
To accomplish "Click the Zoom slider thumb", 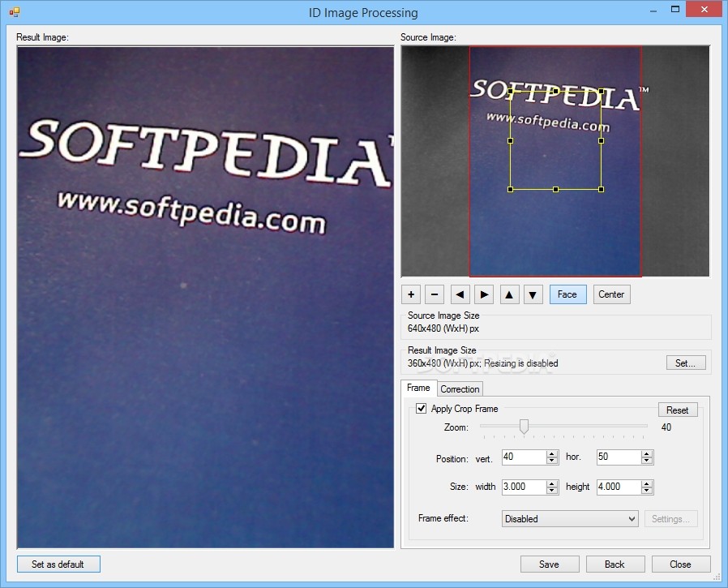I will (x=524, y=426).
